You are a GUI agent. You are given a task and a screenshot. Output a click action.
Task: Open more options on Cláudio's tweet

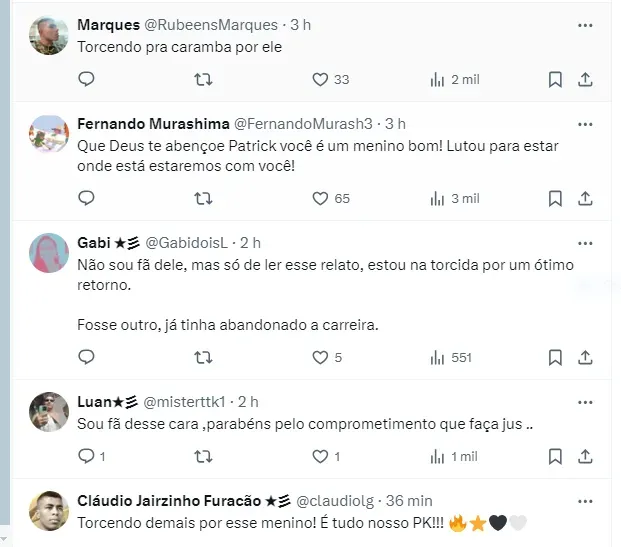point(586,500)
